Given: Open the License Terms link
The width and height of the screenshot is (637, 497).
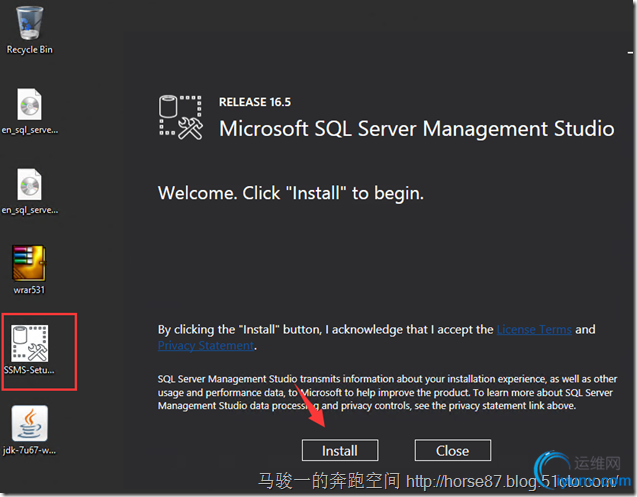Looking at the screenshot, I should tap(535, 329).
